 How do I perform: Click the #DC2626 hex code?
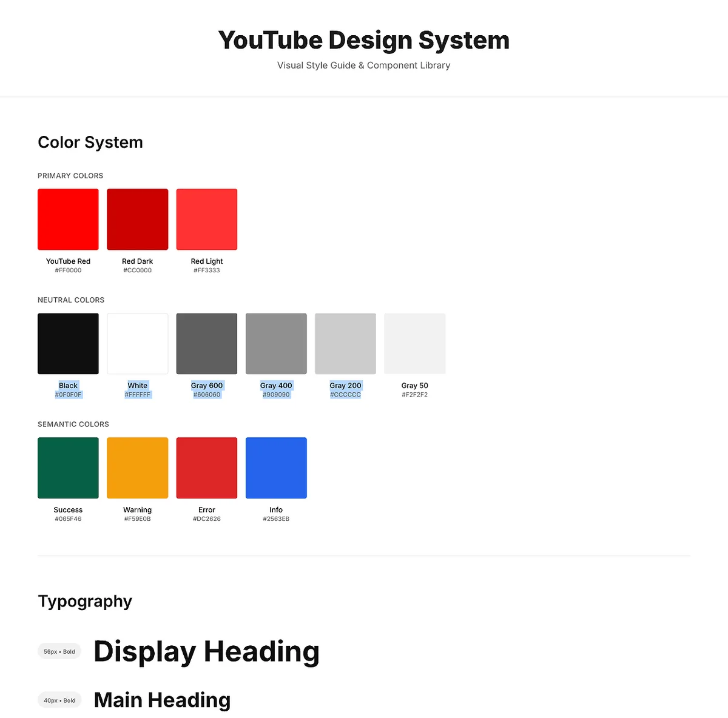pyautogui.click(x=207, y=519)
